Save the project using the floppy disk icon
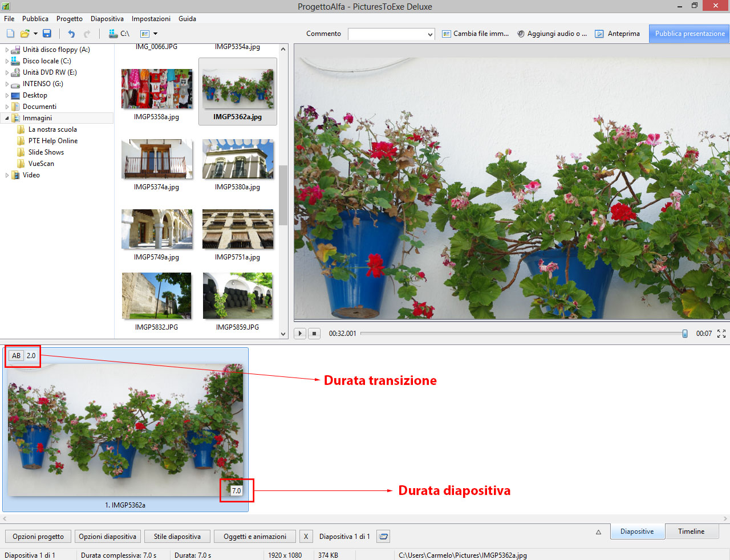 click(x=47, y=34)
